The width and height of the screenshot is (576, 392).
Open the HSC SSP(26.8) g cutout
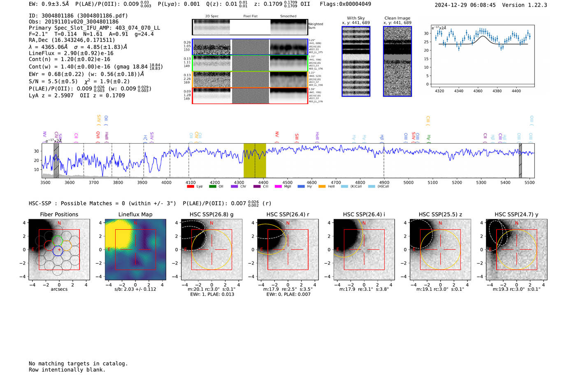pos(211,250)
